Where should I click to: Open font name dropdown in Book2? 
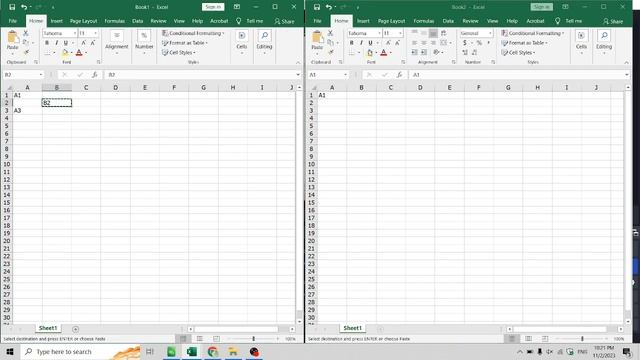click(379, 33)
